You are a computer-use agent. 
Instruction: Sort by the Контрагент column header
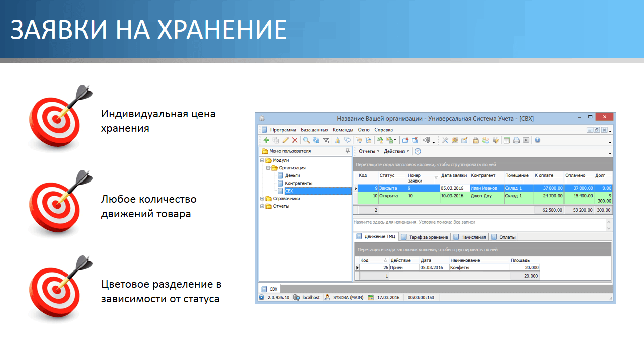pos(484,175)
